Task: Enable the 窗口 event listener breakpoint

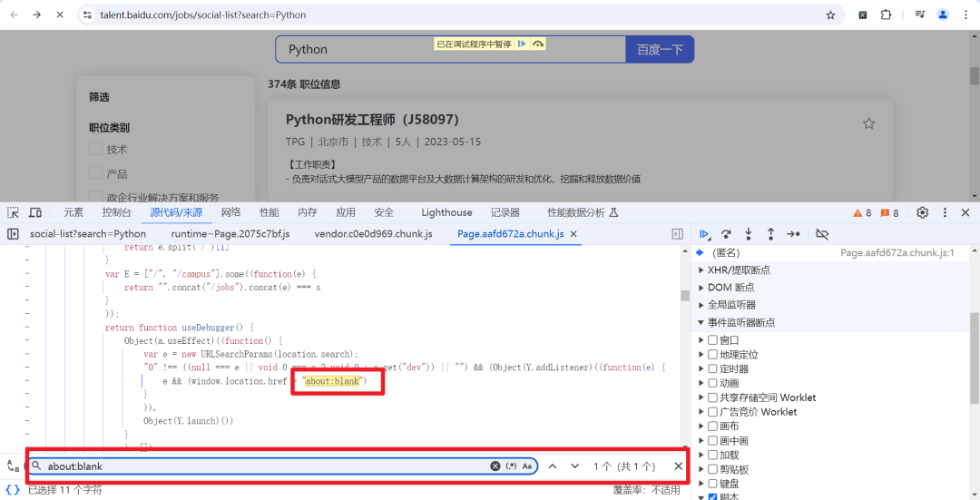Action: coord(712,340)
